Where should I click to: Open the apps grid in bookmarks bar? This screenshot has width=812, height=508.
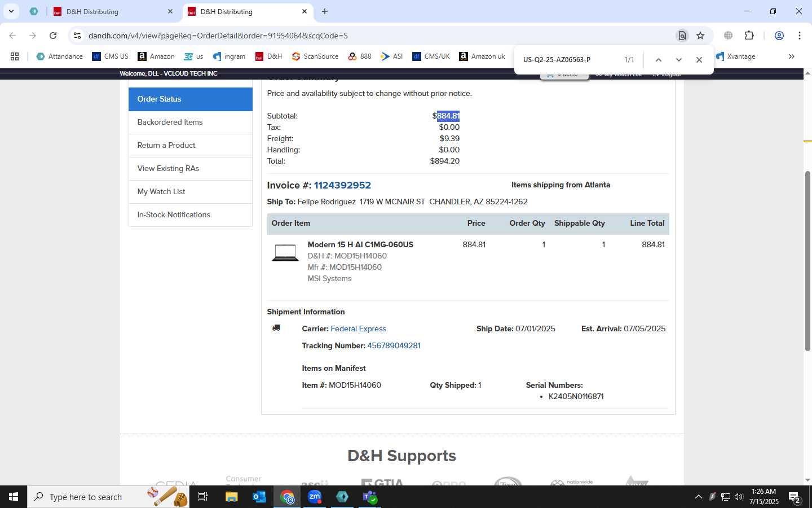click(15, 56)
